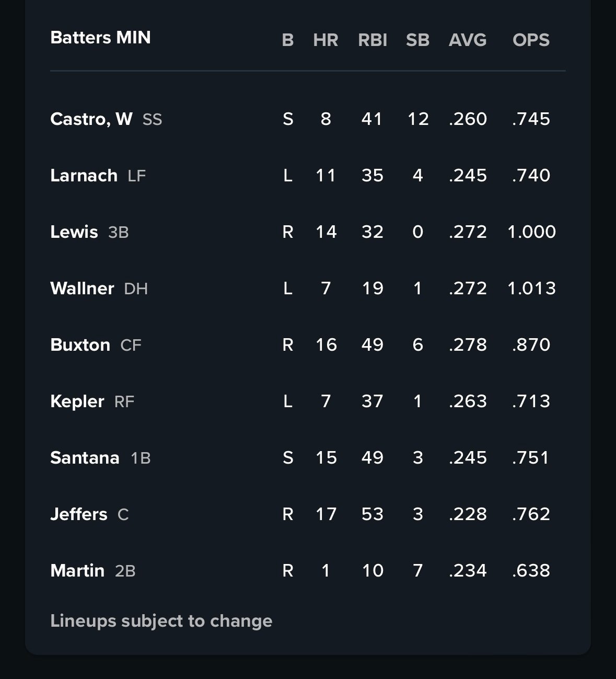The width and height of the screenshot is (616, 679).
Task: Click the Batters MIN heading
Action: (x=100, y=38)
